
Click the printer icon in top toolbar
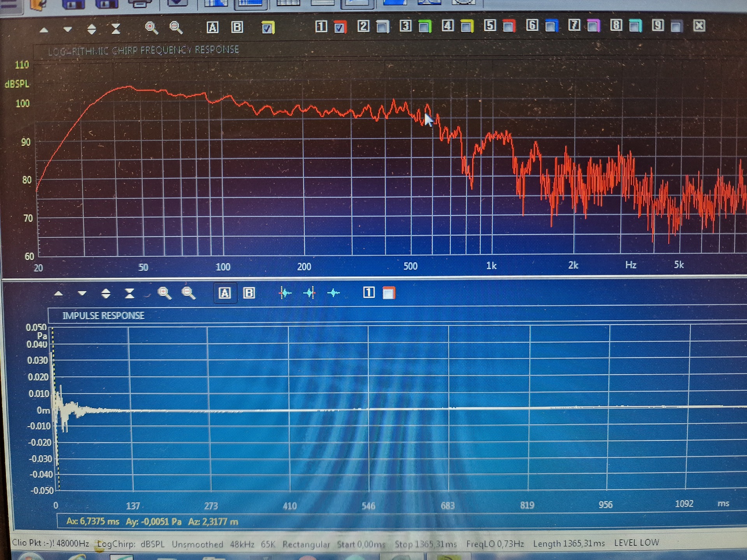pos(140,4)
